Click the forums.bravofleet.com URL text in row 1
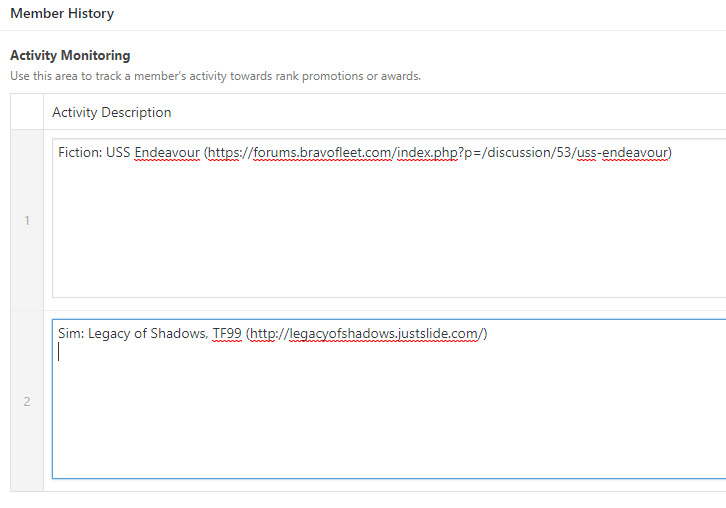 pos(438,152)
